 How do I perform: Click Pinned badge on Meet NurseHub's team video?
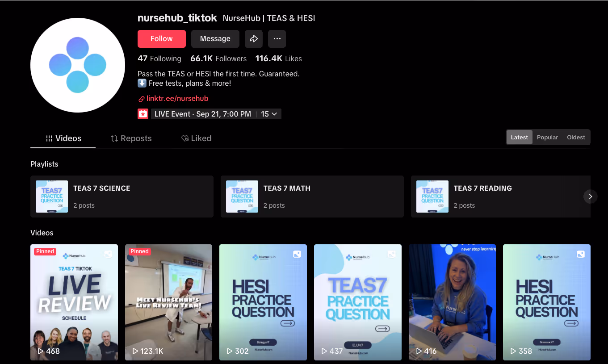(x=139, y=251)
